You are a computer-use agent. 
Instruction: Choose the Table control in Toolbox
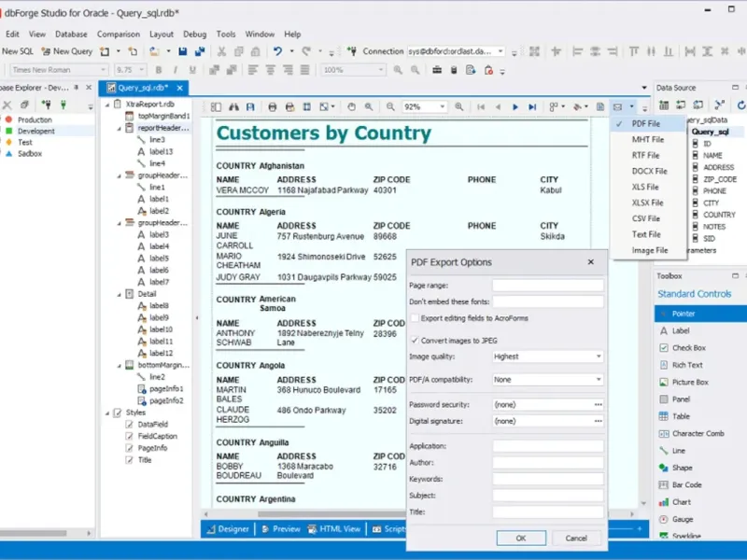pyautogui.click(x=681, y=416)
